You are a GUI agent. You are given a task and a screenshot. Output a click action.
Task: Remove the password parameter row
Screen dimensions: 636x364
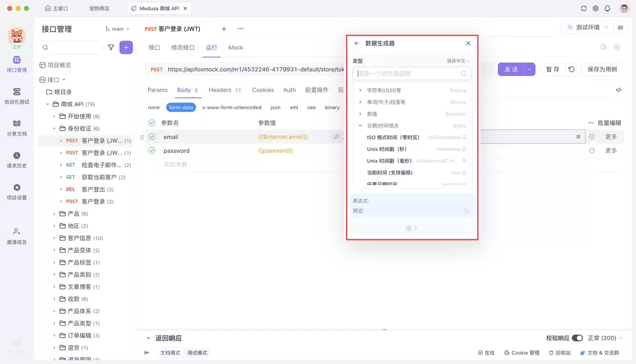[592, 150]
